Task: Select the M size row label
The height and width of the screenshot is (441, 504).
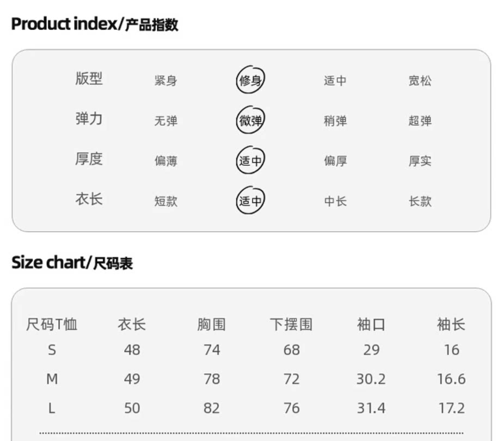Action: (x=52, y=379)
